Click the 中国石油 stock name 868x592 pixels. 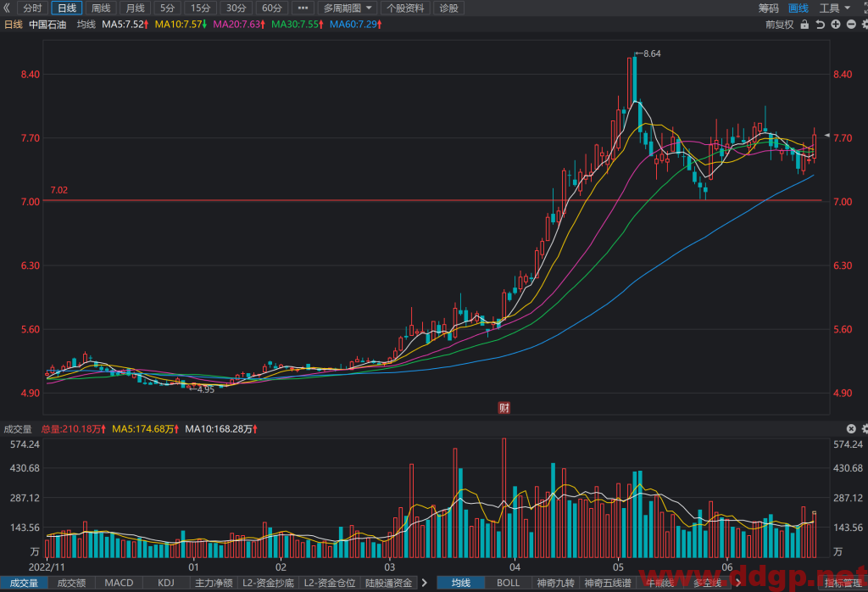point(47,25)
